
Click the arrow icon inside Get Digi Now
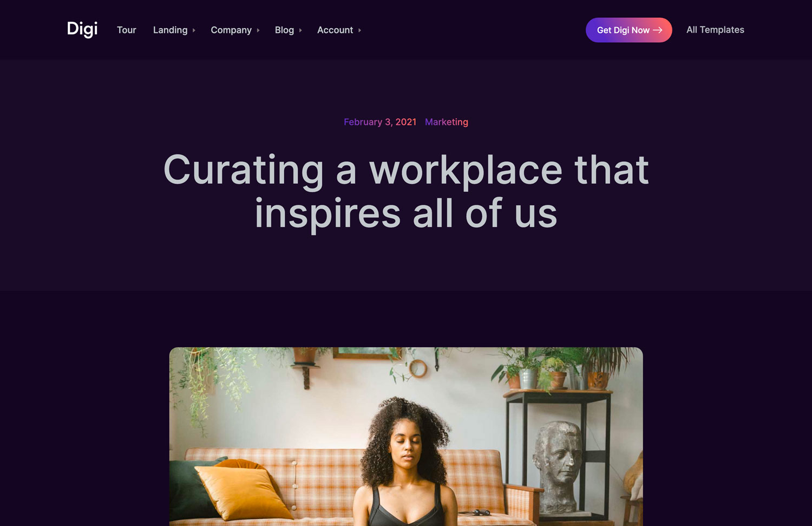[658, 30]
